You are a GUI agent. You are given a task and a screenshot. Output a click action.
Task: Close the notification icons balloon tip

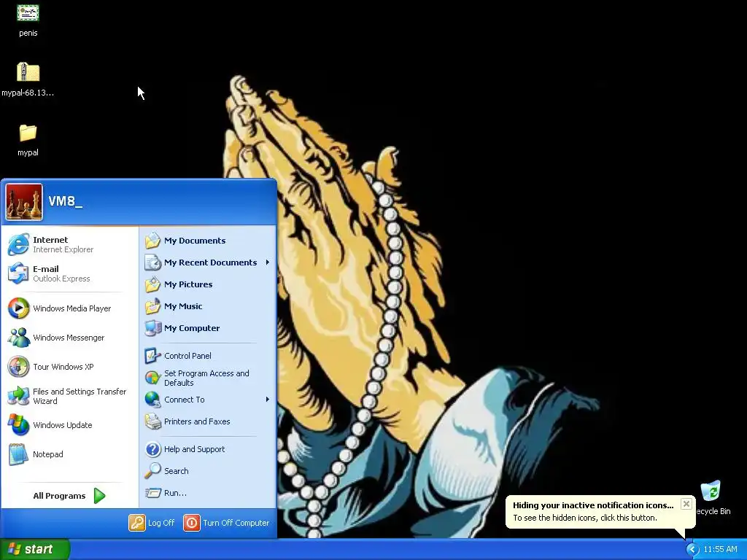point(686,504)
